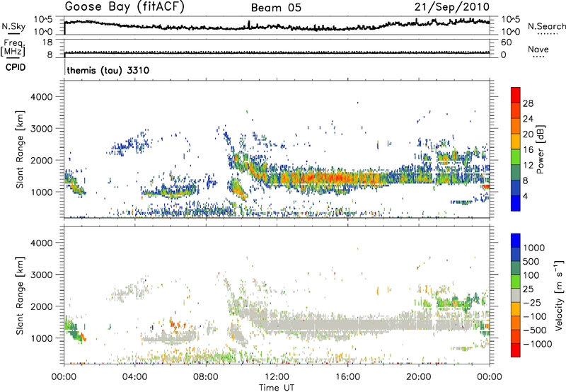Select the '4' Power colorbar label
Screen dimensions: 566x392
tap(526, 196)
